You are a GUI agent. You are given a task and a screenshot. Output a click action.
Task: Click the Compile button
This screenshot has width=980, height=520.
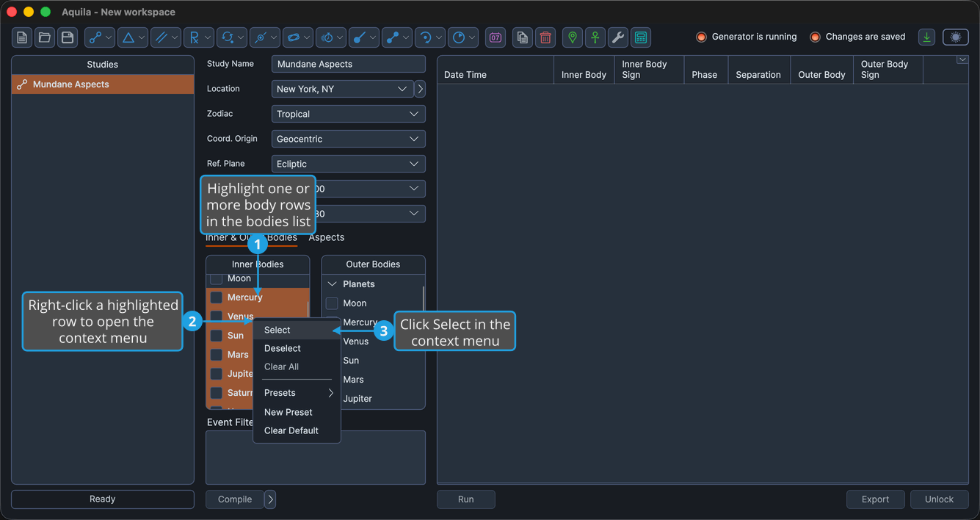pos(235,499)
